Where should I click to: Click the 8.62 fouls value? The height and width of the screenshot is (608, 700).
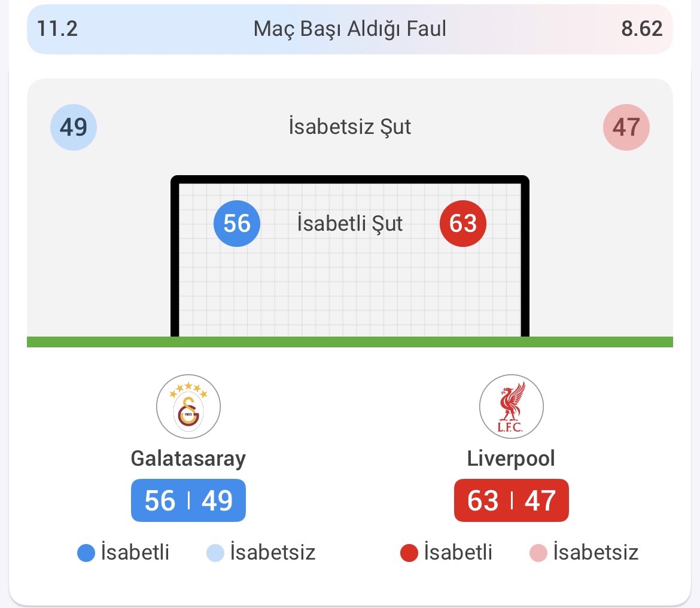(642, 29)
